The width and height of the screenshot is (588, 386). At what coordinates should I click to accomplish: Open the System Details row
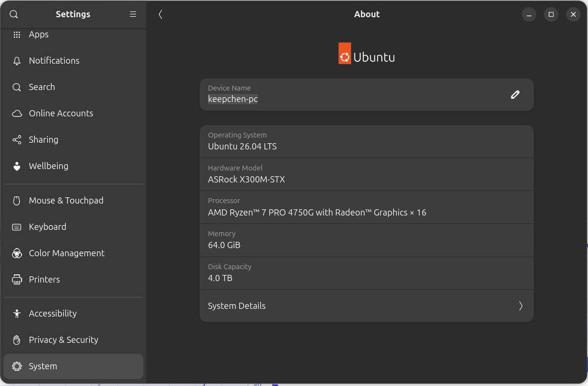[367, 306]
